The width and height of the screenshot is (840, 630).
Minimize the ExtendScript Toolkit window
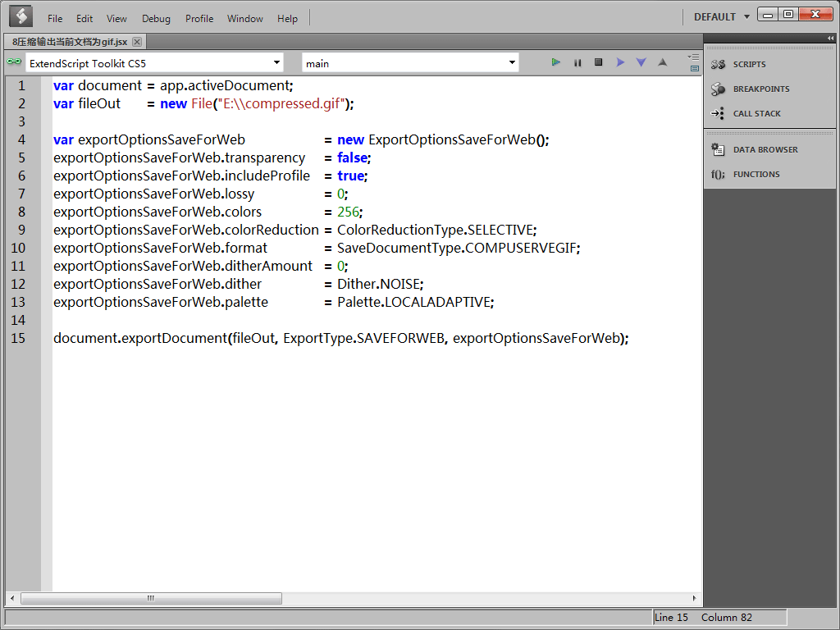[768, 15]
